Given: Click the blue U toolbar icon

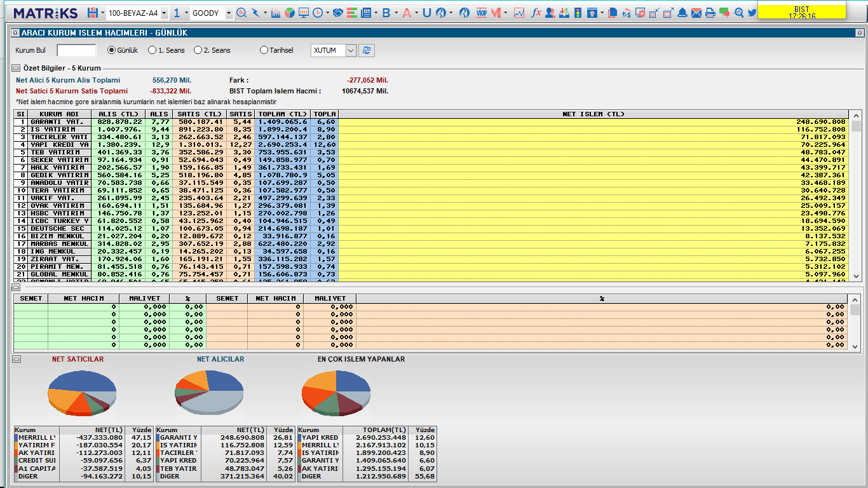Looking at the screenshot, I should click(426, 13).
